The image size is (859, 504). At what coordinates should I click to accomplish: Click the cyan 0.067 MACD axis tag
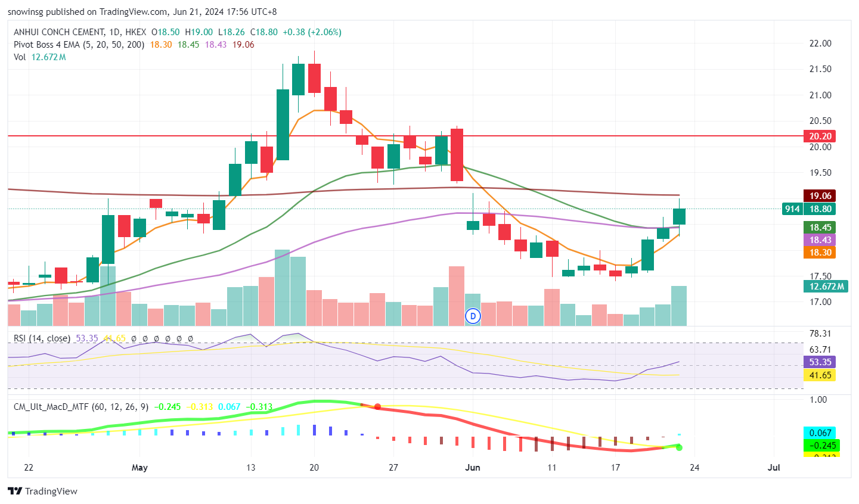coord(820,433)
